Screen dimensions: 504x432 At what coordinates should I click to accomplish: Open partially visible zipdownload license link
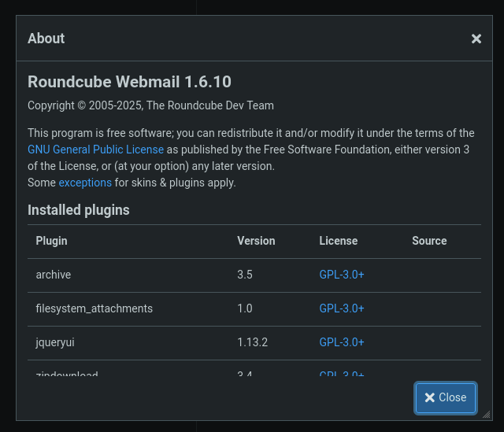tap(342, 373)
